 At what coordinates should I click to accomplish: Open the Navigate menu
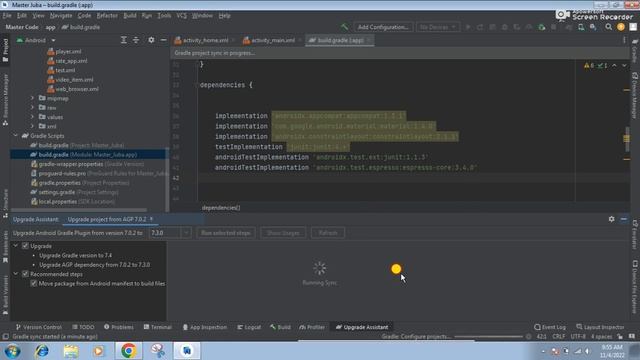(x=61, y=16)
